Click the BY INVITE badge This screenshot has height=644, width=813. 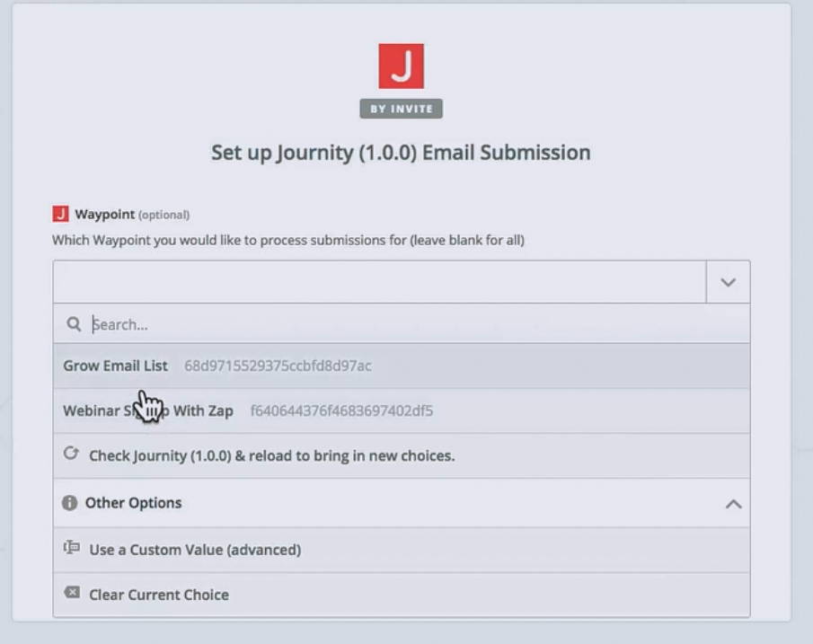(x=401, y=109)
